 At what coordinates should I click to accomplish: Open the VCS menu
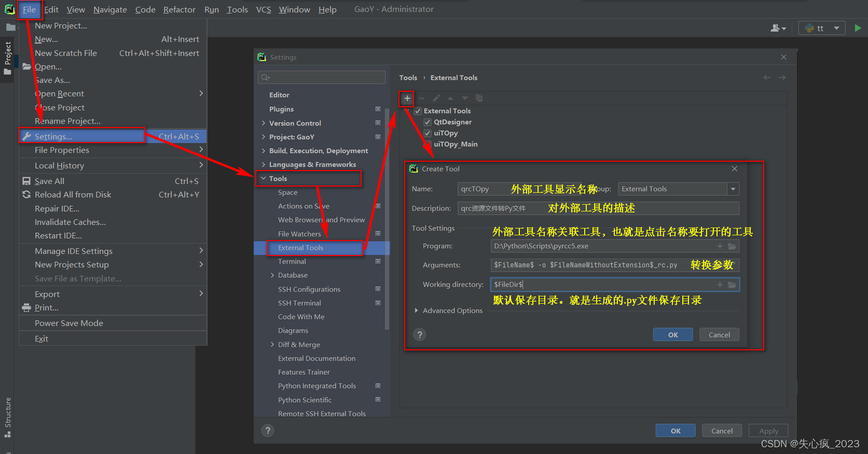click(x=264, y=9)
